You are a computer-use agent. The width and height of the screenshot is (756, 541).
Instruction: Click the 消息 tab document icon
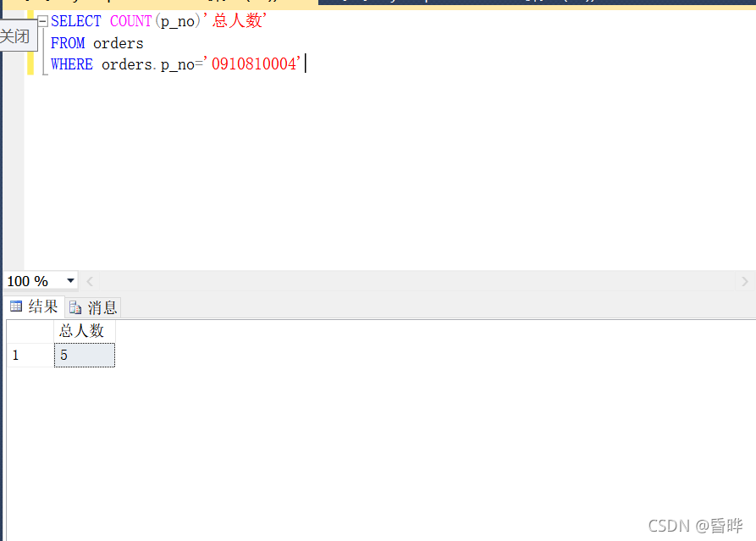pos(75,307)
